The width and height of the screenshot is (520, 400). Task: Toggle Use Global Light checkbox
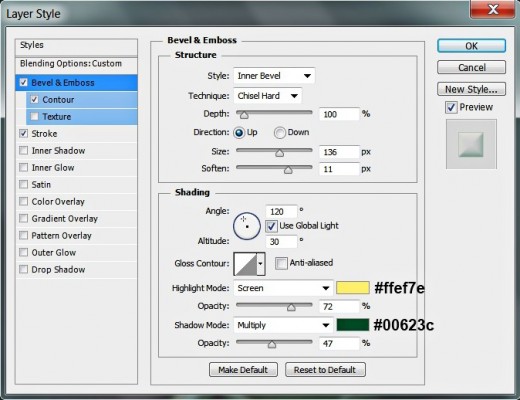(x=271, y=226)
